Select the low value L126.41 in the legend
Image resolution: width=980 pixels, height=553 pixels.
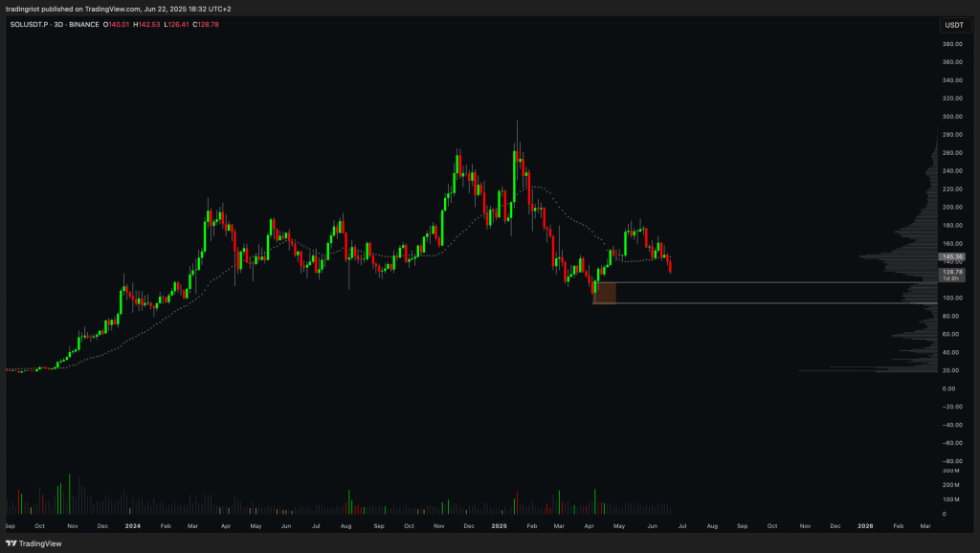click(178, 25)
